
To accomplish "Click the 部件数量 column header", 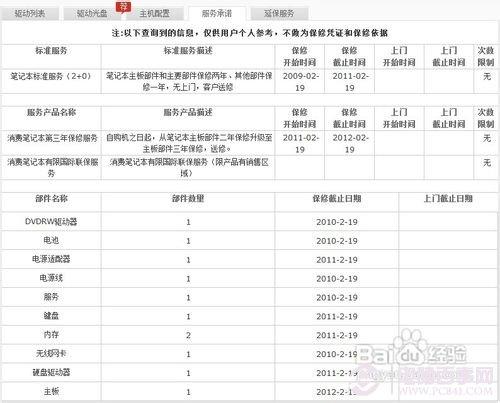I will [x=188, y=198].
